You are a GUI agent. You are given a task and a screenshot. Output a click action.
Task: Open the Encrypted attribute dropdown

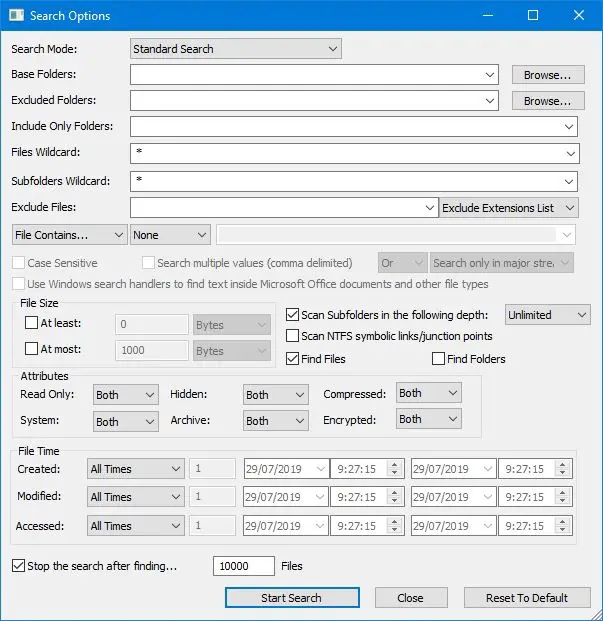[x=429, y=419]
